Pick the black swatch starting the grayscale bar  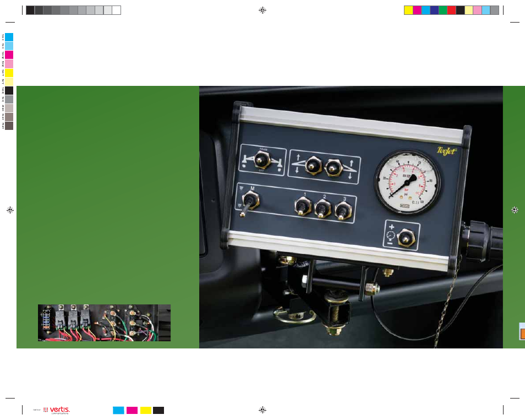pyautogui.click(x=30, y=10)
